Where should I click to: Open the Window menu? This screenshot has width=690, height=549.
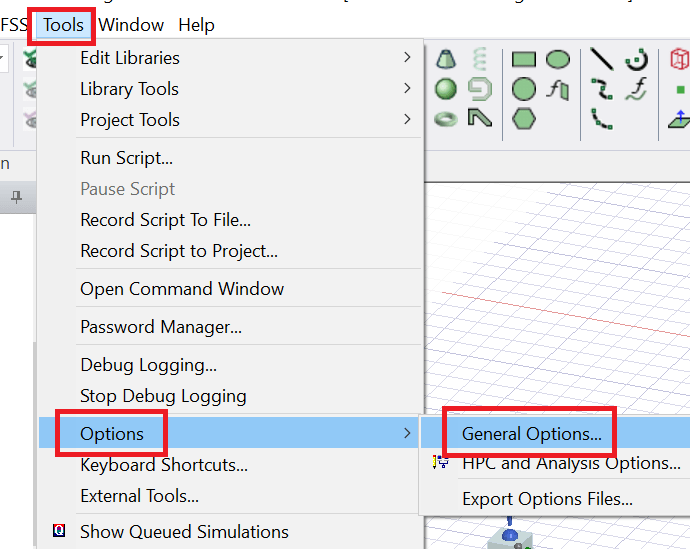coord(131,25)
